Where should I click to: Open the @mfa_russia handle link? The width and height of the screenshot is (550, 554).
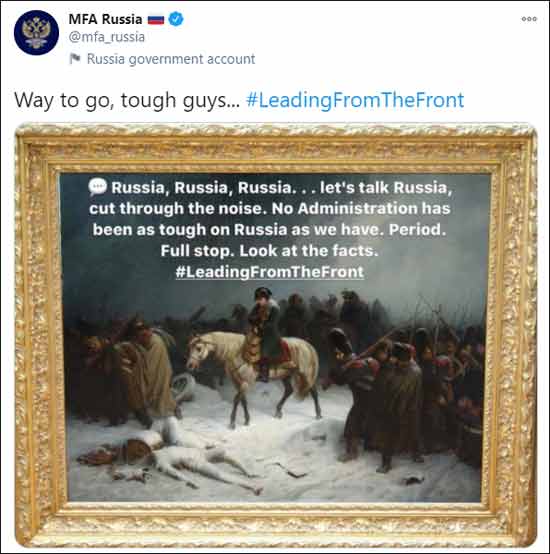(107, 37)
